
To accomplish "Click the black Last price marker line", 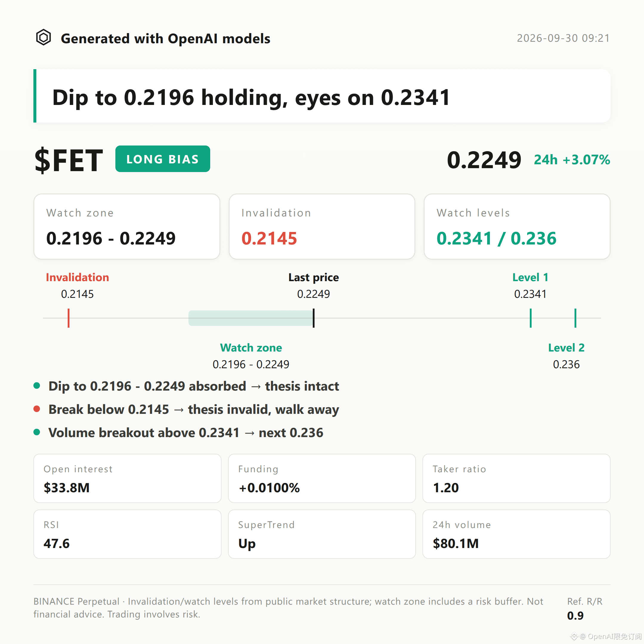I will click(314, 318).
